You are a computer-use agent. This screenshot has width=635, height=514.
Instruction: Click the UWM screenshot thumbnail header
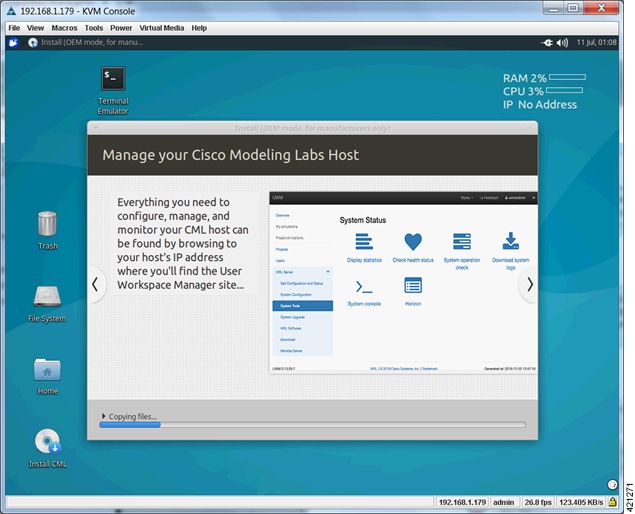click(403, 198)
